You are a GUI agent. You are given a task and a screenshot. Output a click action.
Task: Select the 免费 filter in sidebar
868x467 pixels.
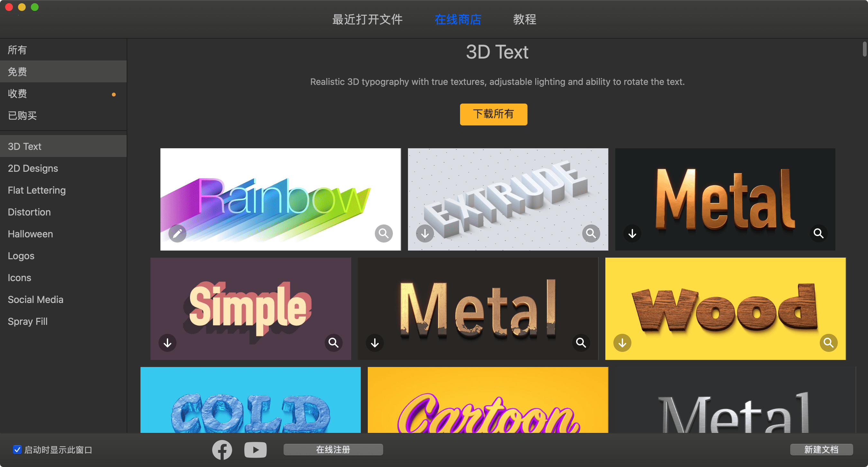pos(63,71)
